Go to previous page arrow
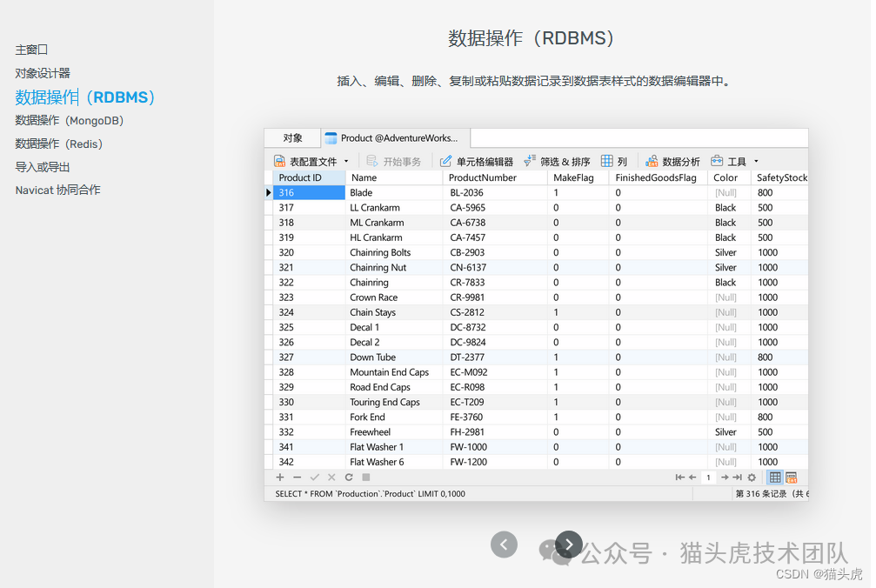Screen dimensions: 876x588 pos(692,478)
